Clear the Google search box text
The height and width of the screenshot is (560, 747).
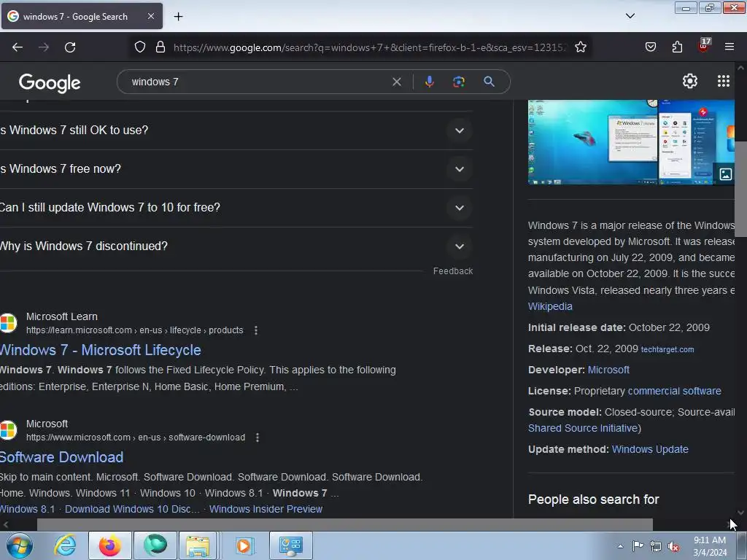coord(396,82)
